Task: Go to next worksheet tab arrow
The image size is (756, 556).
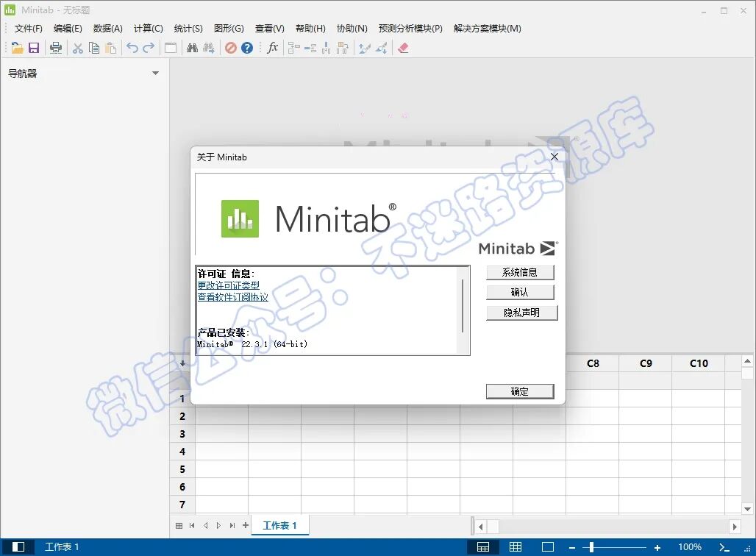Action: pos(218,526)
